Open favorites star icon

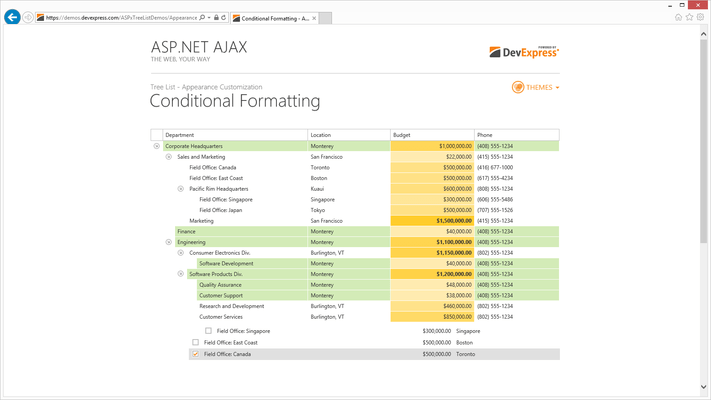tap(689, 17)
